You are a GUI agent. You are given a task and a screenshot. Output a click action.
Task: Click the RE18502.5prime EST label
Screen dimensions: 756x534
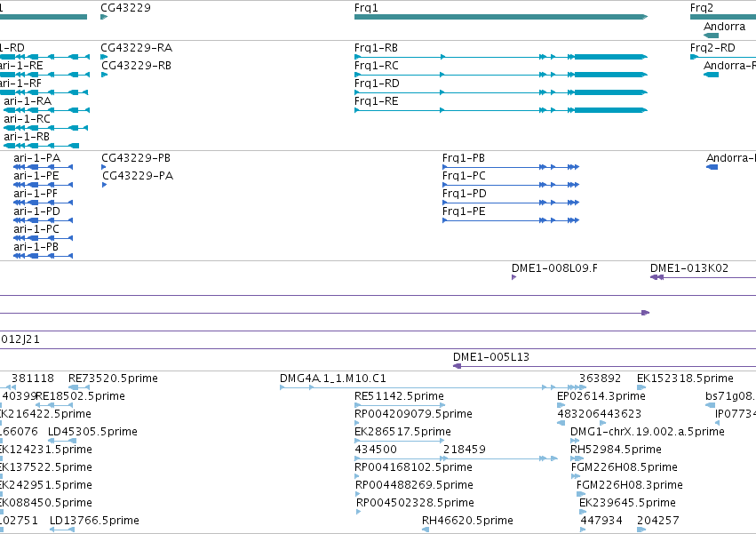tap(80, 396)
